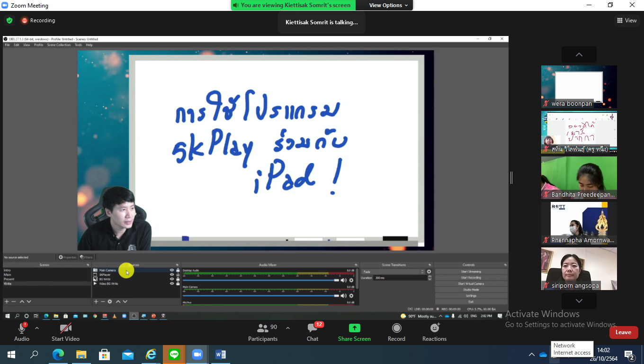Adjust the Desktop Audio volume slider
The height and width of the screenshot is (364, 644).
261,280
